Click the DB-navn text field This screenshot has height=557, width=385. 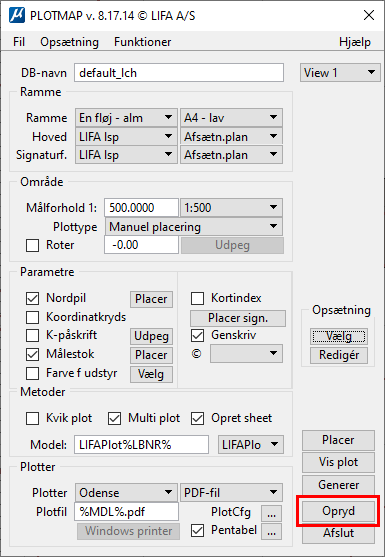(179, 73)
